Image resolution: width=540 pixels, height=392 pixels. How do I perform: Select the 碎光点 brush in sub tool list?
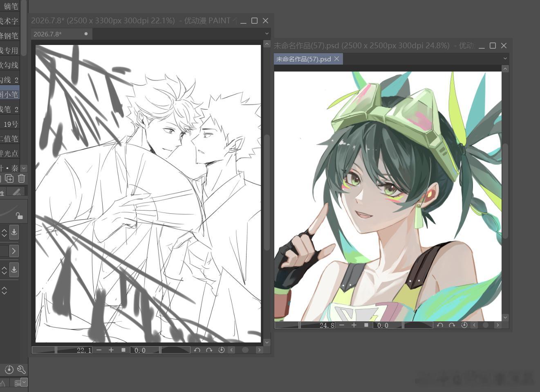click(10, 153)
